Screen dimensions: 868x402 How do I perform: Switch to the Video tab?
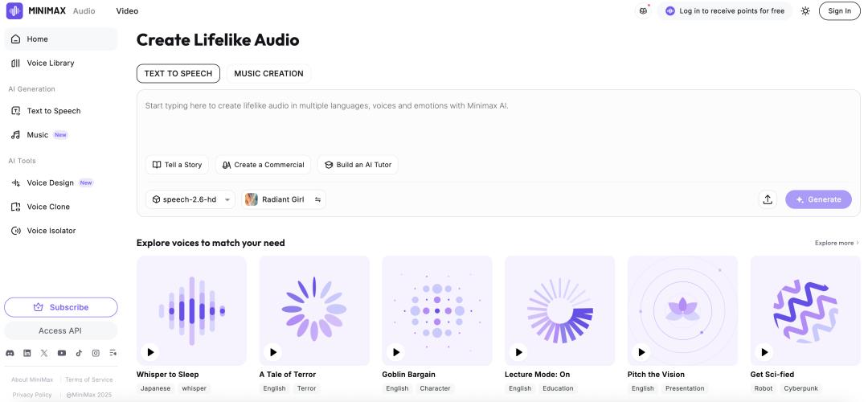(127, 11)
